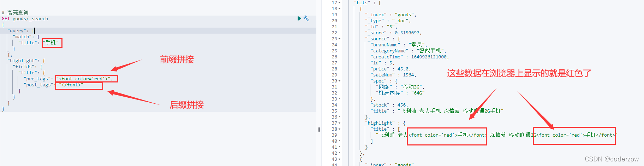Click the "brandName" : "索尼" line
This screenshot has height=166, width=644.
point(399,45)
